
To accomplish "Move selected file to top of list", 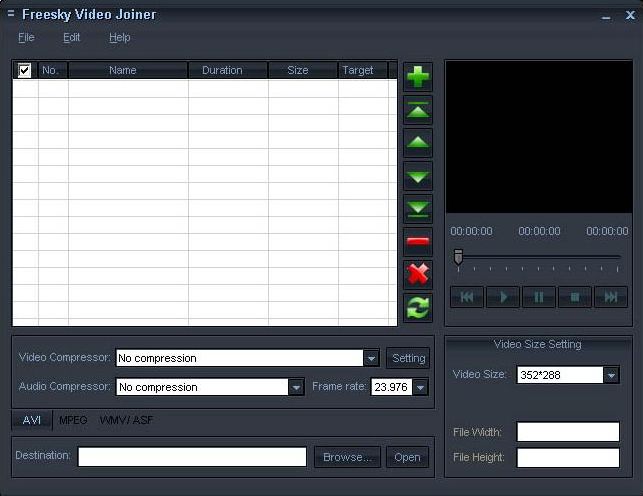I will click(418, 110).
